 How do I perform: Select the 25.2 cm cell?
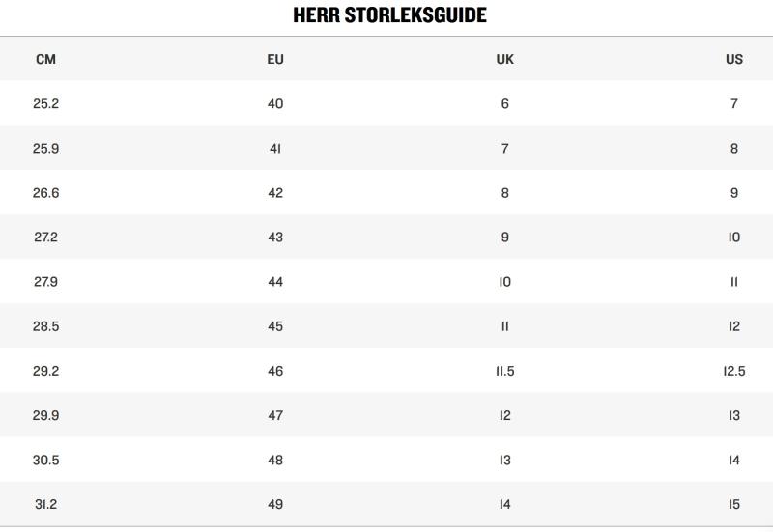[x=45, y=103]
